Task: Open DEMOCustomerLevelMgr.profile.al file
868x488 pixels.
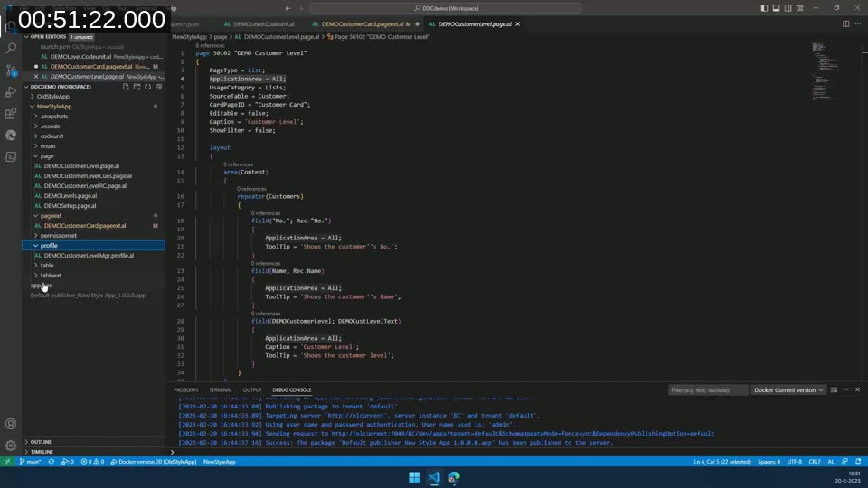Action: 89,256
